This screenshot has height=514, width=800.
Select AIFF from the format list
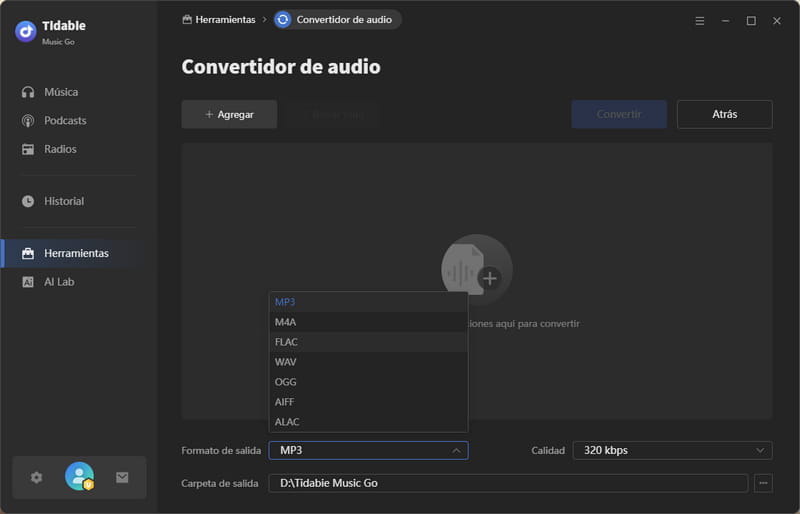tap(368, 402)
